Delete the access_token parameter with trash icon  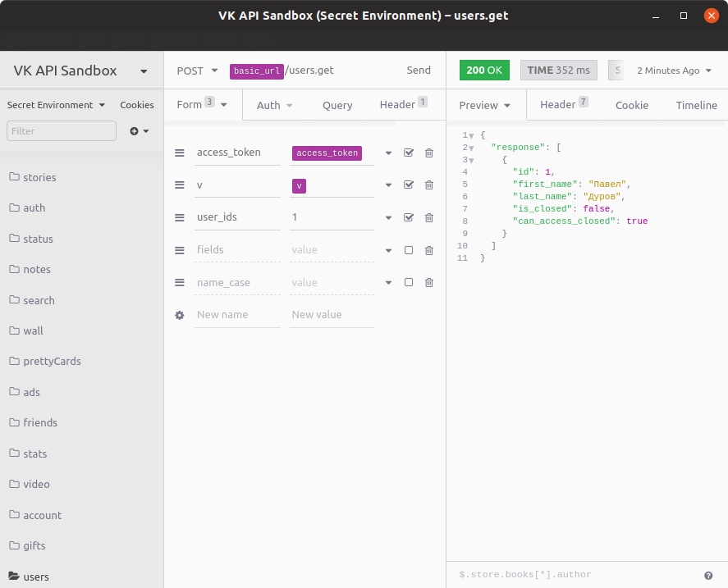[429, 153]
